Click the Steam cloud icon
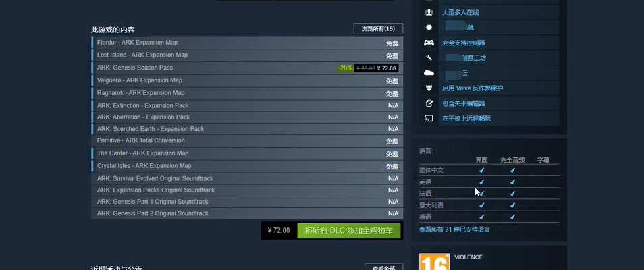 coord(429,73)
